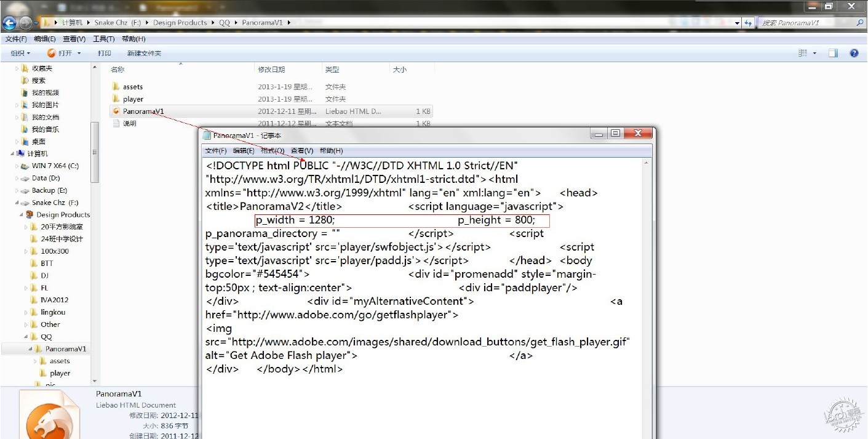Viewport: 868px width, 439px height.
Task: Open the 帮助(H) menu in Explorer
Action: click(133, 39)
